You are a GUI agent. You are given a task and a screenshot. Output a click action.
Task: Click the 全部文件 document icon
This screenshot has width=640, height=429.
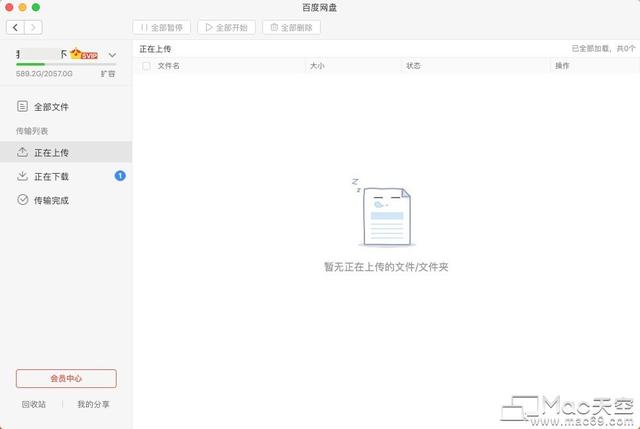click(22, 107)
